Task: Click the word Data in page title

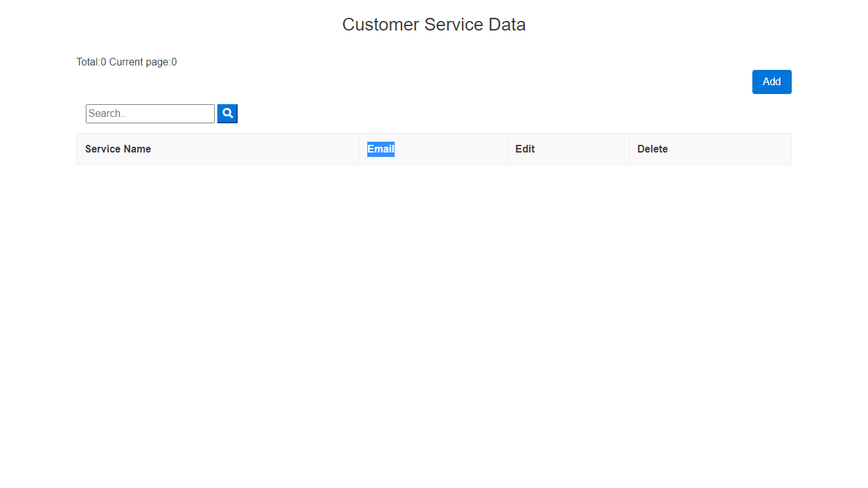Action: tap(507, 25)
